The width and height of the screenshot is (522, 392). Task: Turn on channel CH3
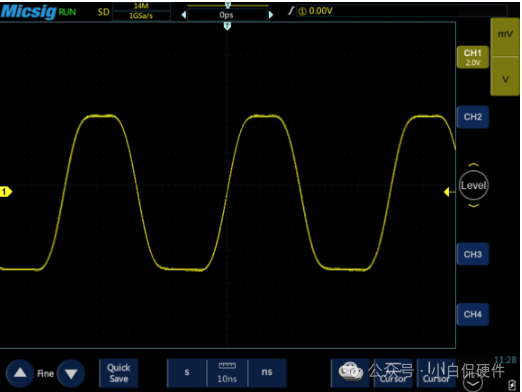472,254
